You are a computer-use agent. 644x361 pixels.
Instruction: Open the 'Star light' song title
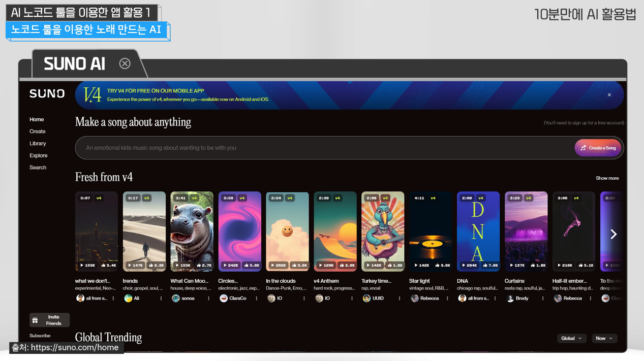click(419, 281)
